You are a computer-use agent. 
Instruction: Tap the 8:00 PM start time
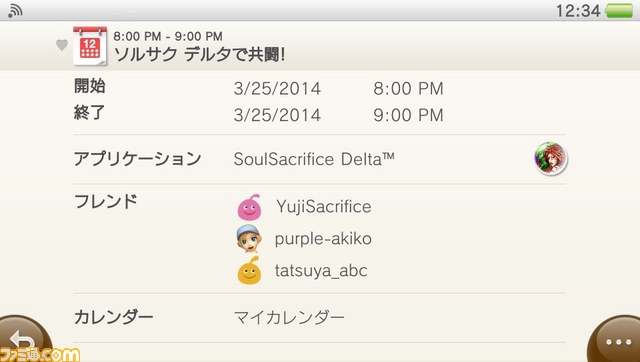[x=408, y=89]
